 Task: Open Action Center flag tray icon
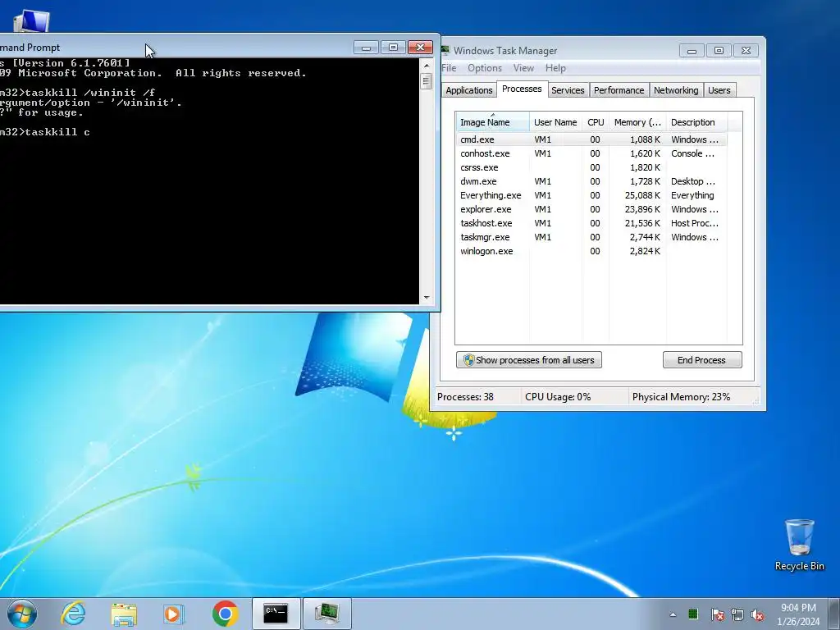pyautogui.click(x=717, y=614)
